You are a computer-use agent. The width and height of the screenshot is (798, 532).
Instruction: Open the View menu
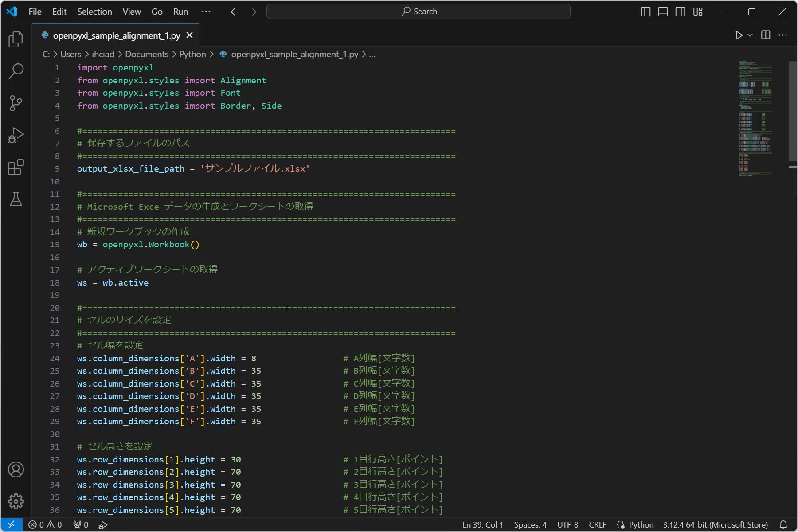pyautogui.click(x=132, y=12)
